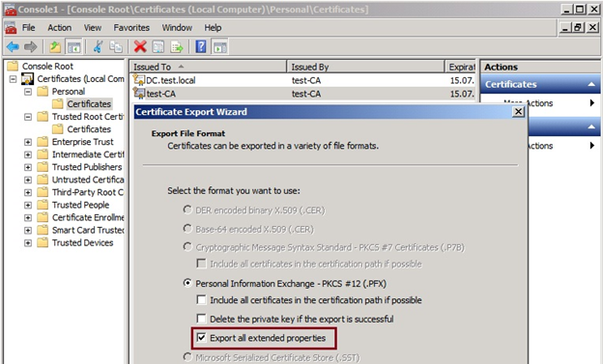Click the Export List toolbar icon

coord(177,47)
